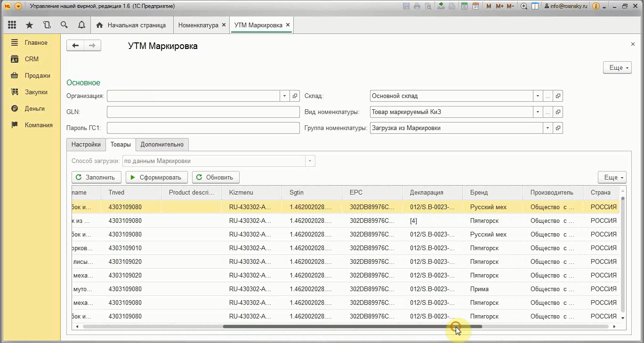
Task: Click the vertical scrollbar of the table
Action: (623, 254)
